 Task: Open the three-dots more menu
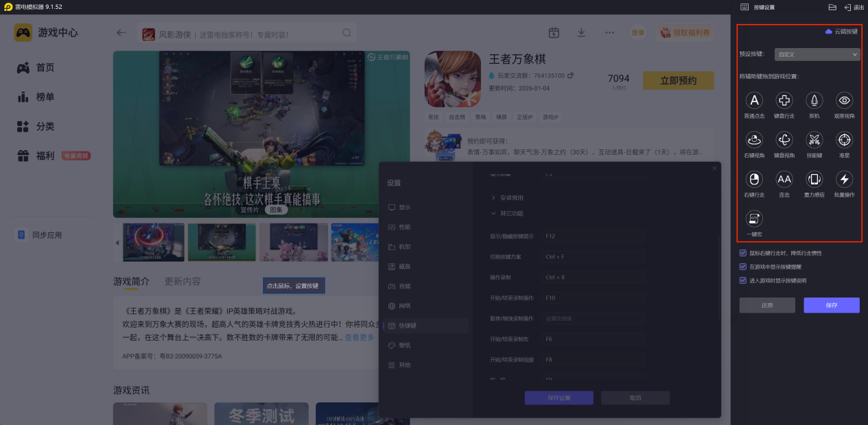[609, 32]
